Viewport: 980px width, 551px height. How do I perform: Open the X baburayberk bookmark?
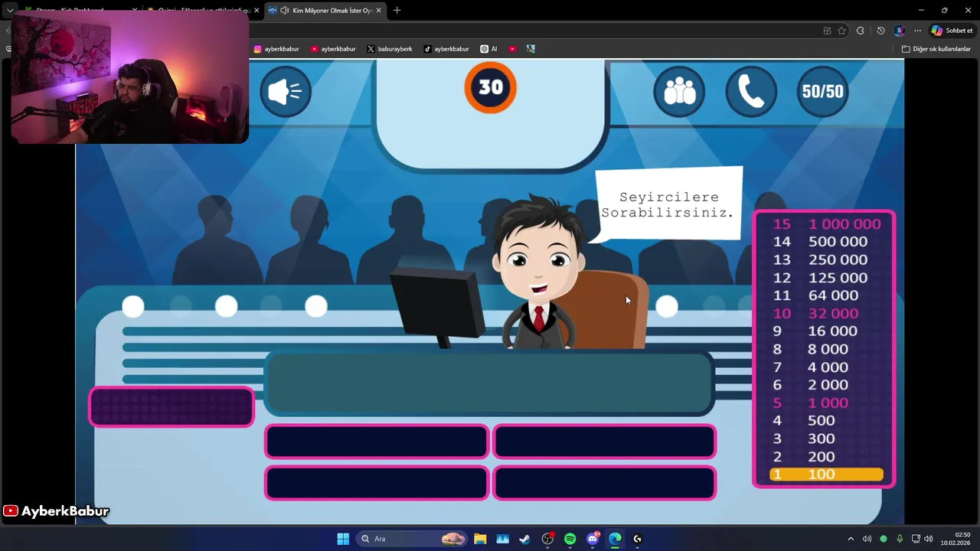(390, 49)
